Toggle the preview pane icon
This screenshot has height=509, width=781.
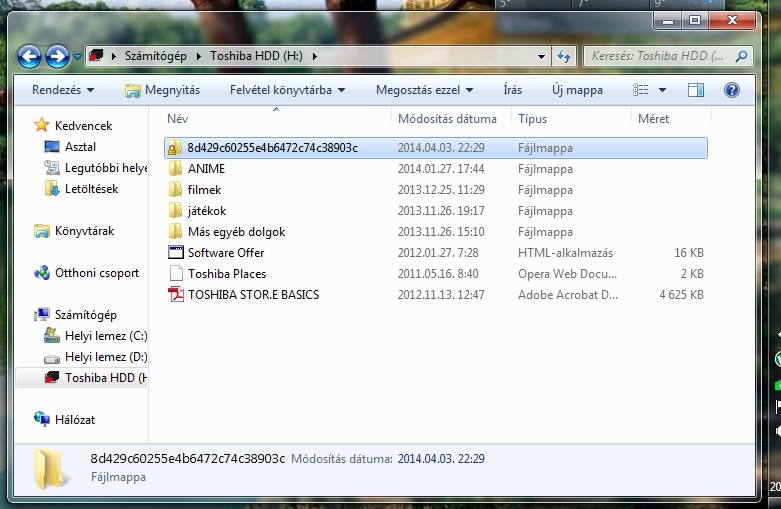pyautogui.click(x=696, y=90)
